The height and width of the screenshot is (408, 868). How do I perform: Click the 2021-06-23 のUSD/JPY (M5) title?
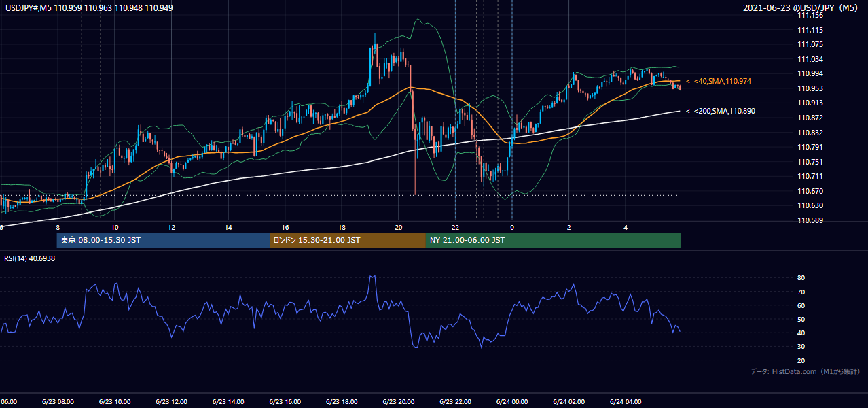[801, 8]
